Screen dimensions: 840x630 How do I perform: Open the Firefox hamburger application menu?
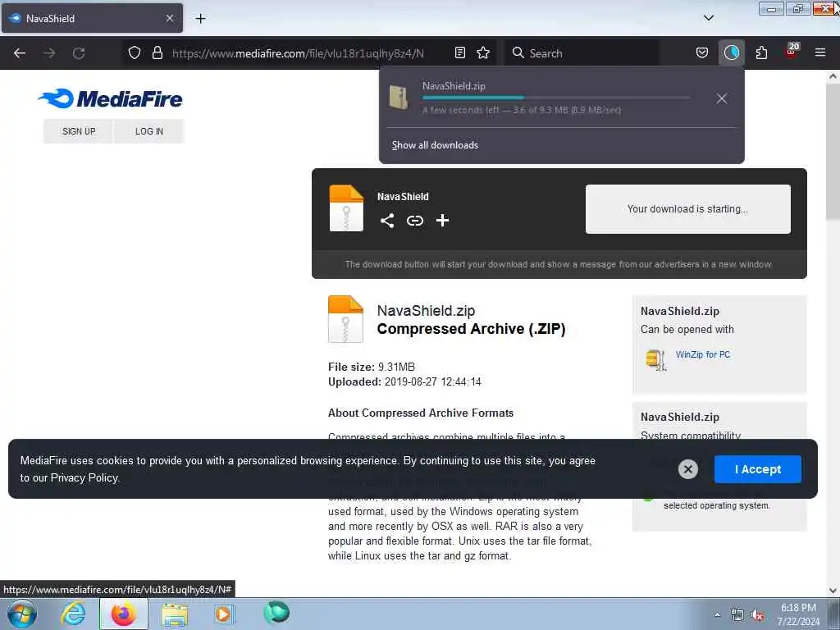(x=820, y=52)
